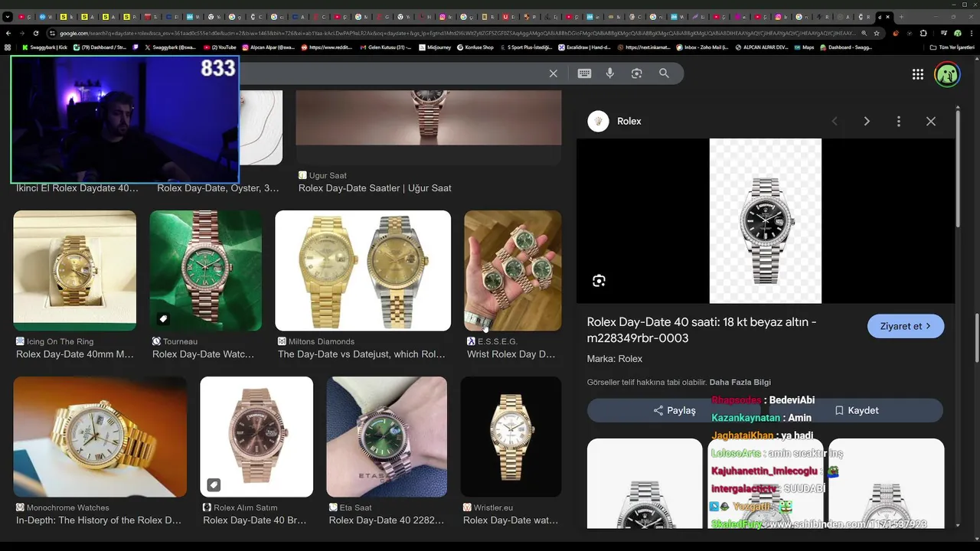The width and height of the screenshot is (980, 551).
Task: Share the image with Paylaş
Action: pos(675,410)
